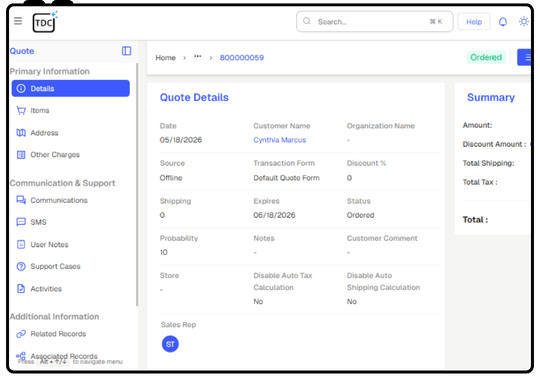Open the hamburger menu icon
This screenshot has width=540, height=384.
[x=18, y=21]
